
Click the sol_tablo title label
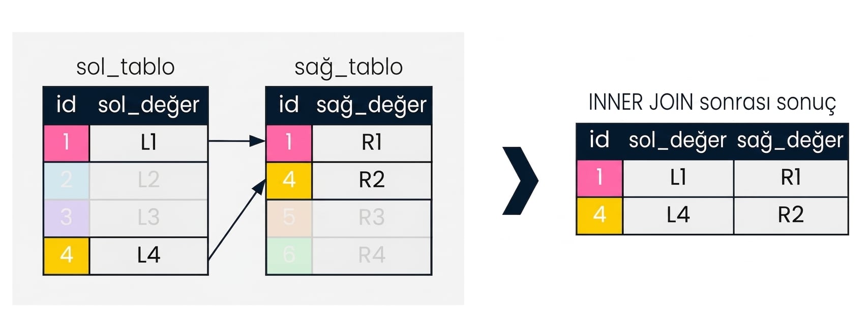126,67
